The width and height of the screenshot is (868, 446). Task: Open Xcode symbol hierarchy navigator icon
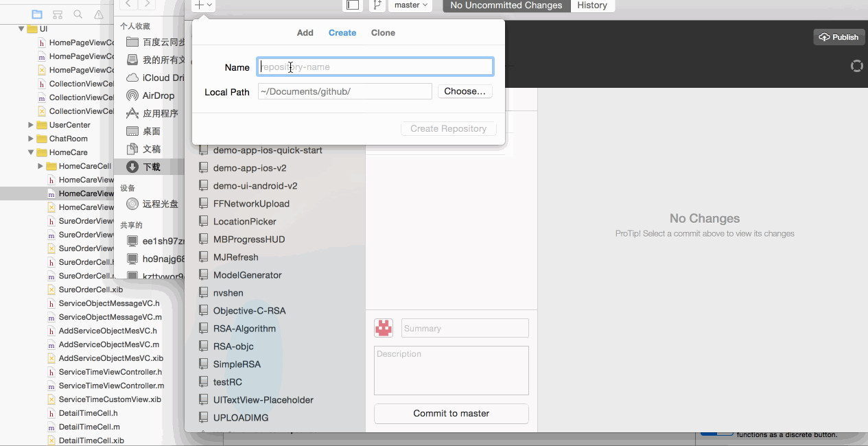[x=58, y=14]
